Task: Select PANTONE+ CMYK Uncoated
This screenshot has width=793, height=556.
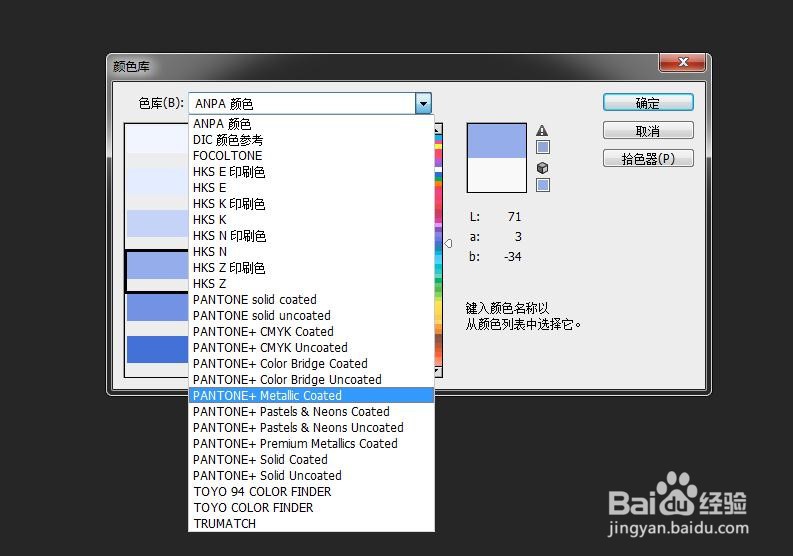Action: pyautogui.click(x=311, y=348)
